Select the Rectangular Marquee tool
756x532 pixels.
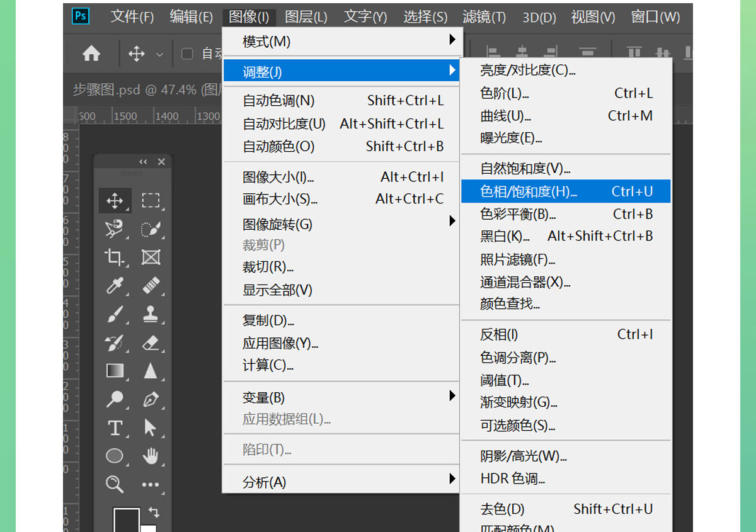151,201
